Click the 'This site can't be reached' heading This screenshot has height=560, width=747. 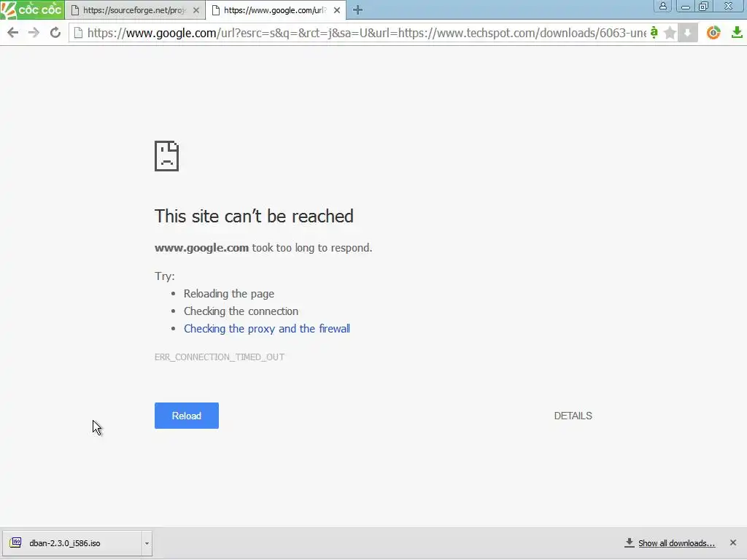[x=254, y=216]
